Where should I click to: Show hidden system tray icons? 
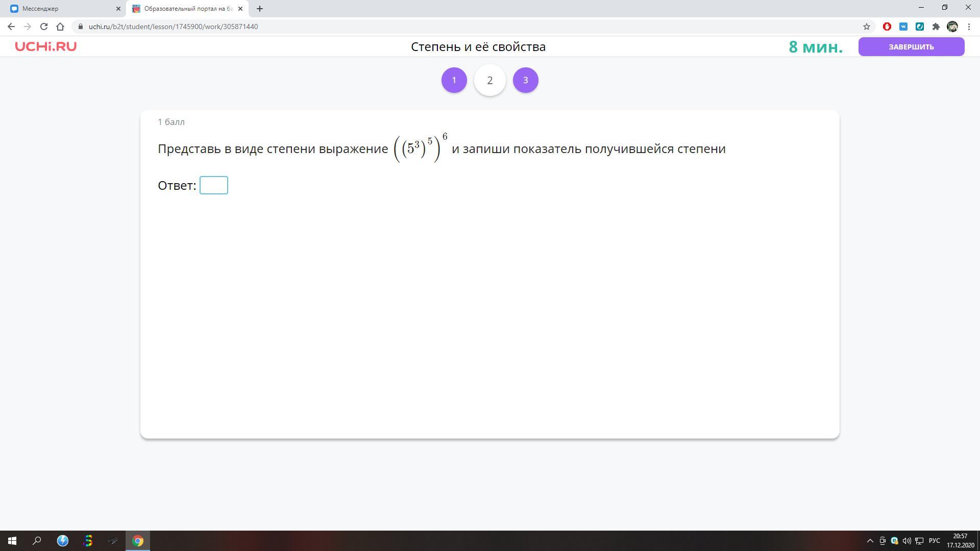(x=870, y=541)
